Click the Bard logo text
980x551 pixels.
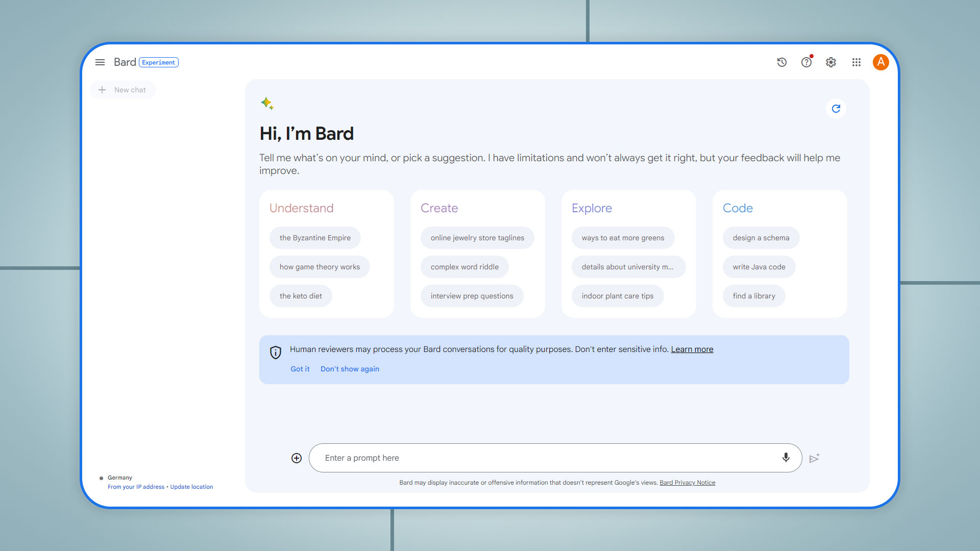click(125, 62)
